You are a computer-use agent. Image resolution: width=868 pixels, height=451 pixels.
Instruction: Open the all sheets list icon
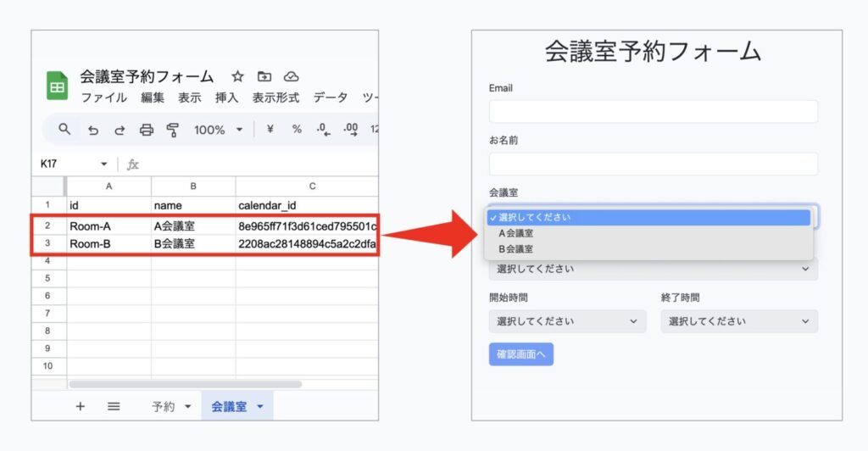[x=114, y=406]
